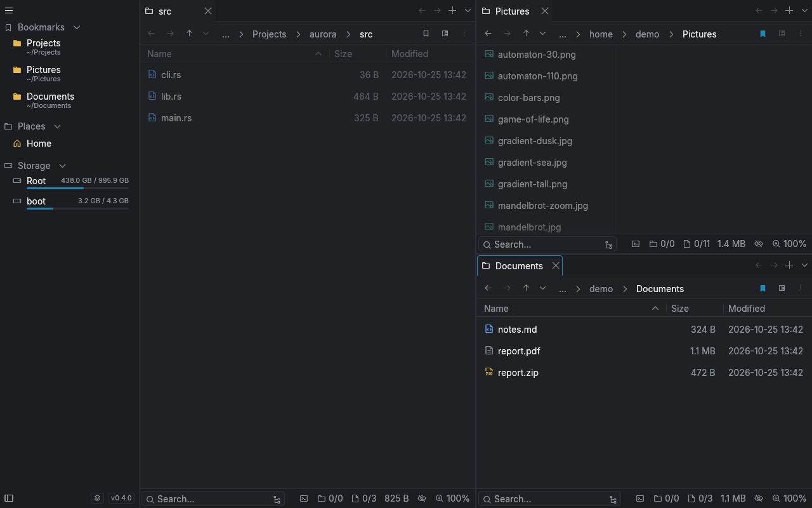Go up one directory in src pane
The height and width of the screenshot is (508, 812).
[189, 34]
